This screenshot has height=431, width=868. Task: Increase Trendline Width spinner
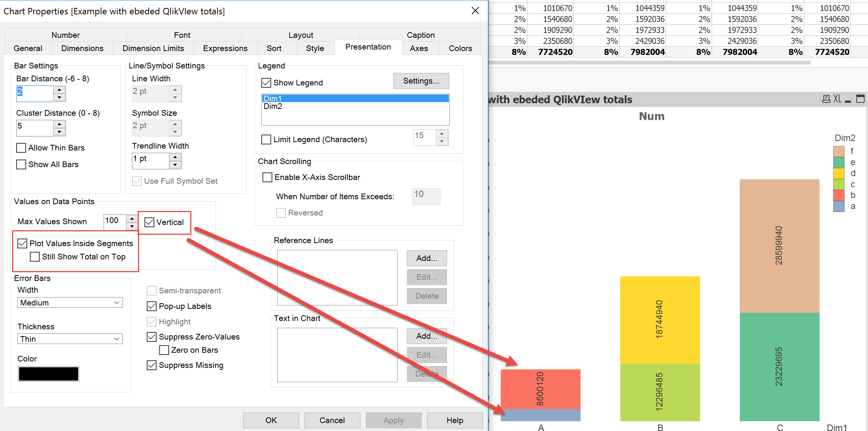point(175,157)
